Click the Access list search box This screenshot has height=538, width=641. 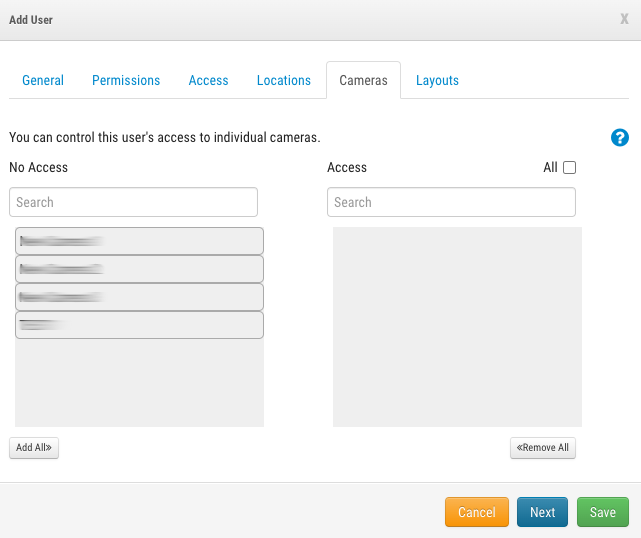(451, 202)
